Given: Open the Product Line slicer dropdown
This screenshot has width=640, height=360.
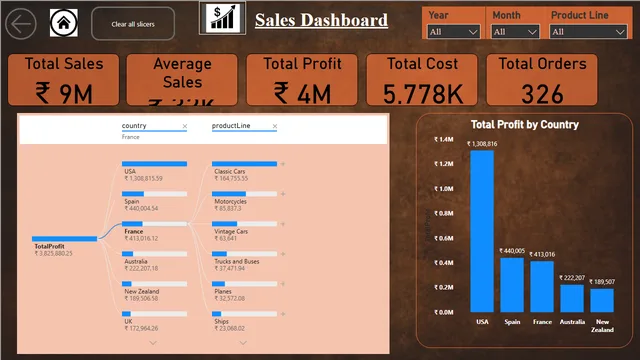Looking at the screenshot, I should point(588,32).
